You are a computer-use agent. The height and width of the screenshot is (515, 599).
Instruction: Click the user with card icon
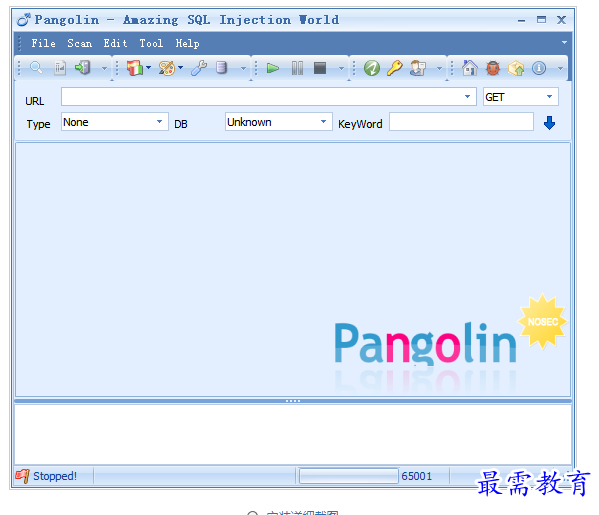click(418, 68)
